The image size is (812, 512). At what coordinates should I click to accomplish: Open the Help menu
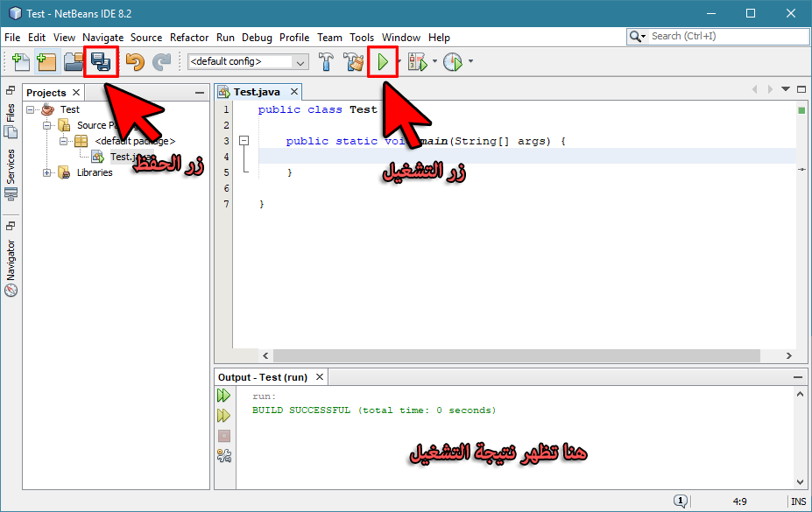(439, 38)
